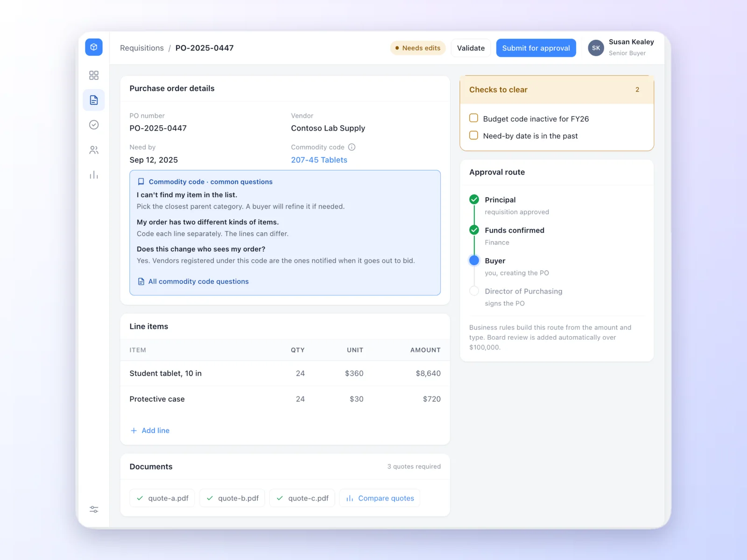Click the PO-2025-0447 breadcrumb title
The width and height of the screenshot is (747, 560).
pyautogui.click(x=204, y=48)
